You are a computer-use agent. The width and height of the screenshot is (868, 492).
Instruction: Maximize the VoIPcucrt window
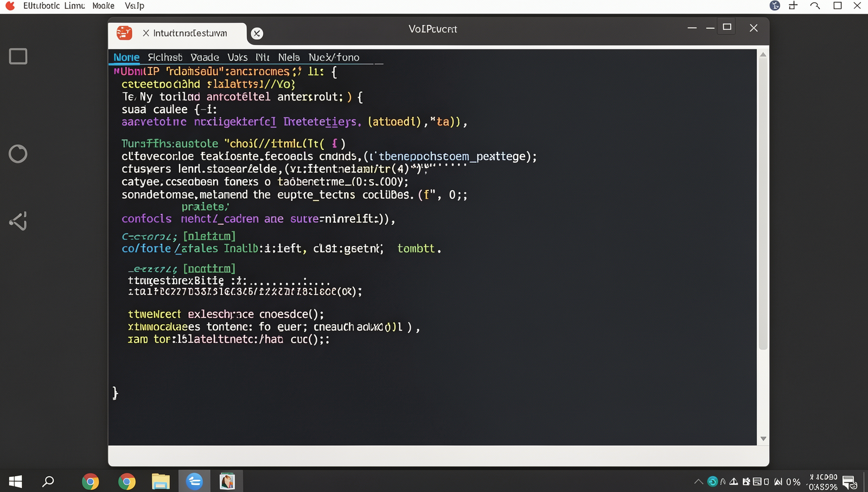click(727, 27)
